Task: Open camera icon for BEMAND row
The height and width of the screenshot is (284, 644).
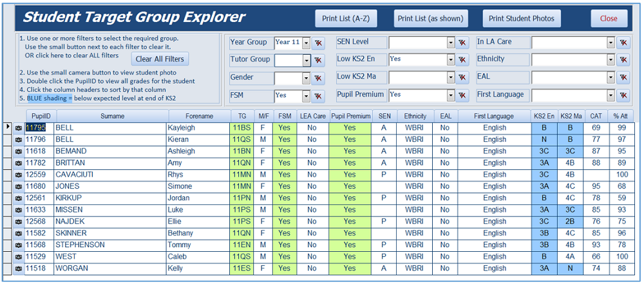Action: [19, 151]
